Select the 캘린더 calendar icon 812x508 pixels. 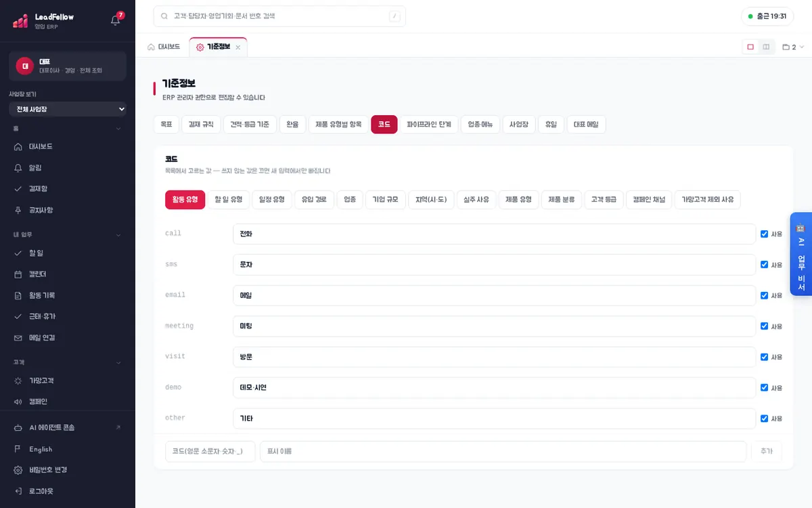[x=18, y=274]
